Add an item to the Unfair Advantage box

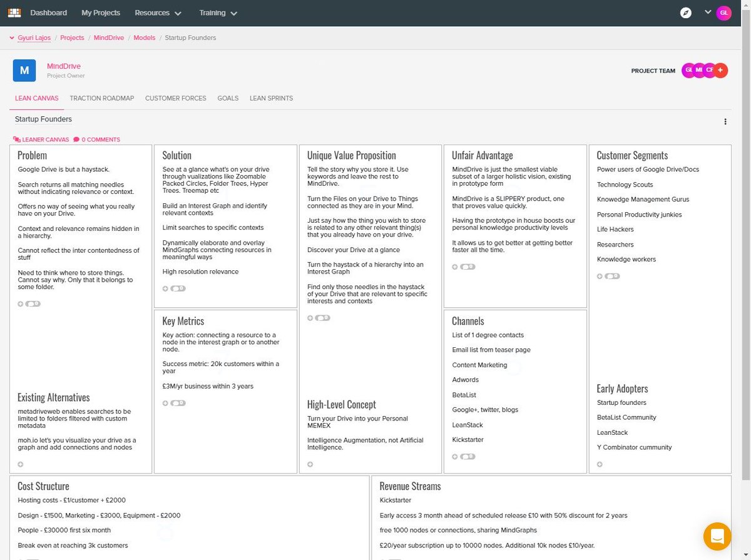click(x=455, y=267)
